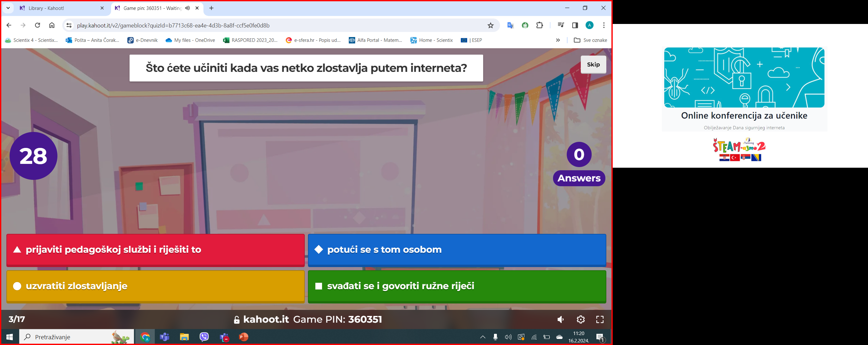This screenshot has width=868, height=345.
Task: Open Teams icon with red badge
Action: click(x=224, y=337)
